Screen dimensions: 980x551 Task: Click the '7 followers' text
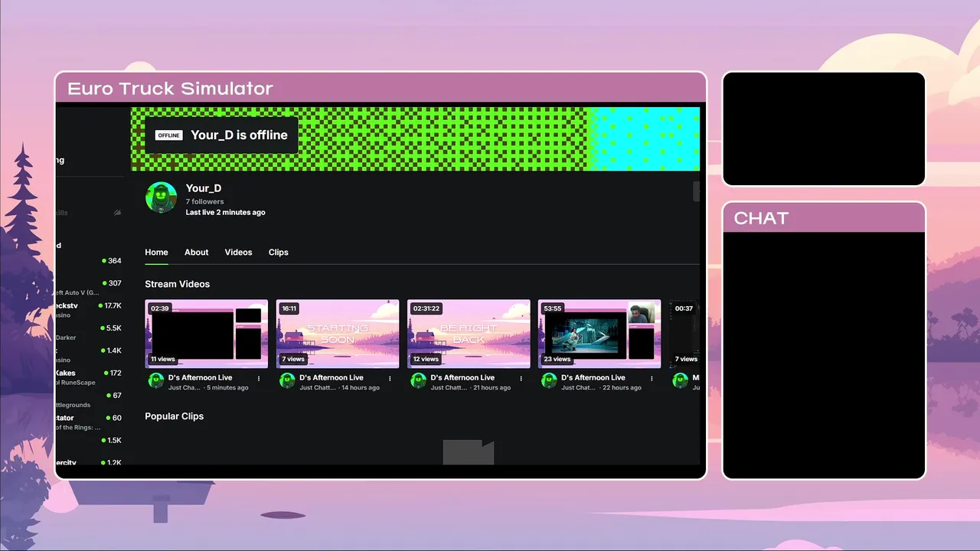click(x=204, y=202)
